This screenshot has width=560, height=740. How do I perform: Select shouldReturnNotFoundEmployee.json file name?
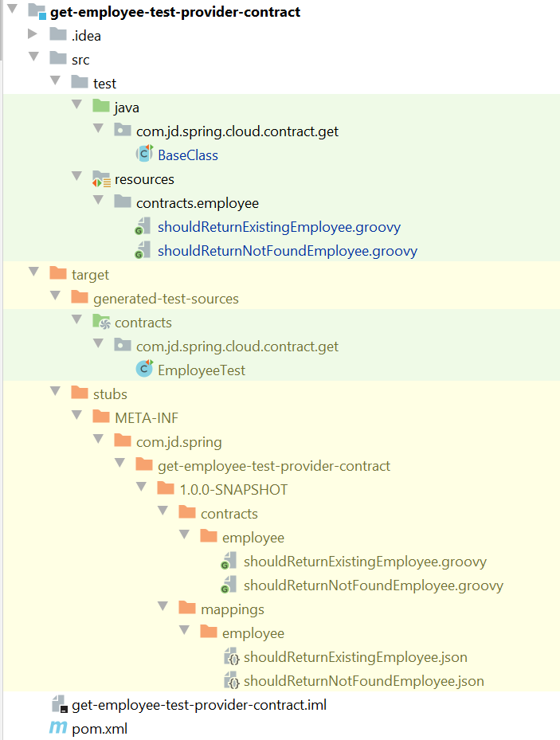364,681
